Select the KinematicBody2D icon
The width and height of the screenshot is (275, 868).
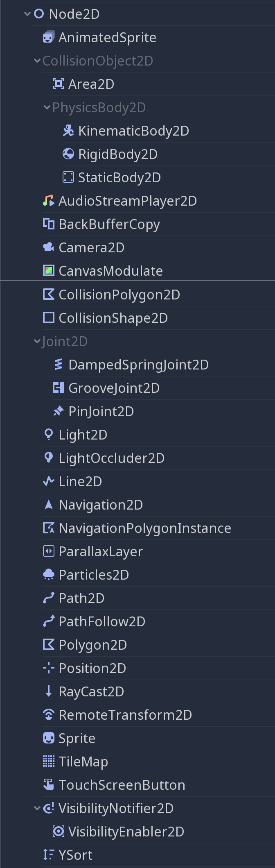68,131
